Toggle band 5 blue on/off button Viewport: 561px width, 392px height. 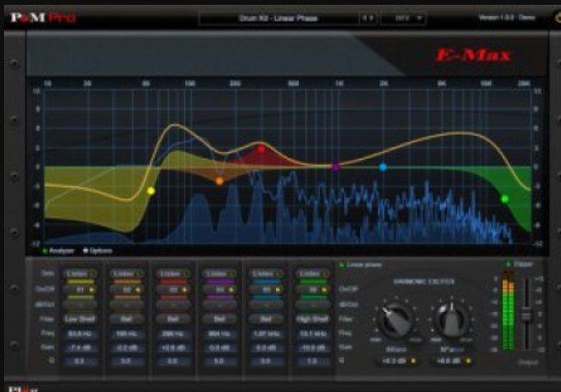(x=266, y=289)
